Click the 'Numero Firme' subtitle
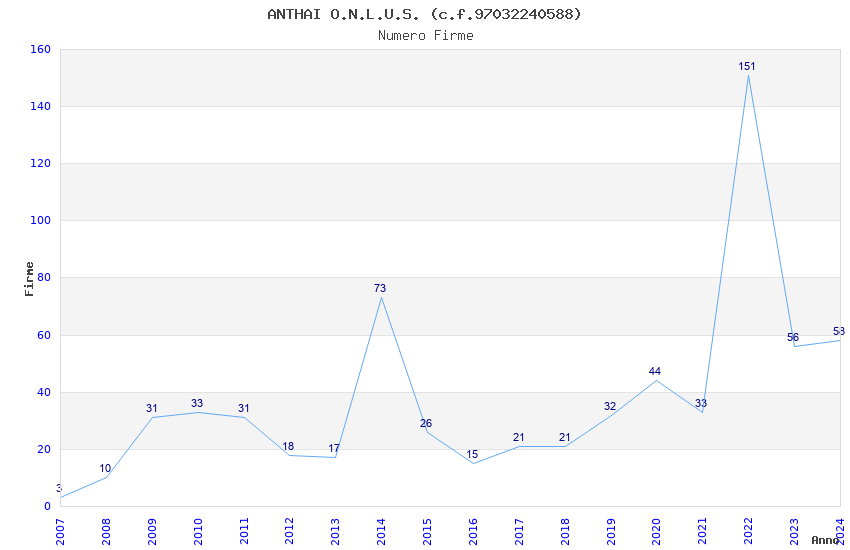Viewport: 850px width, 550px height. (x=426, y=35)
